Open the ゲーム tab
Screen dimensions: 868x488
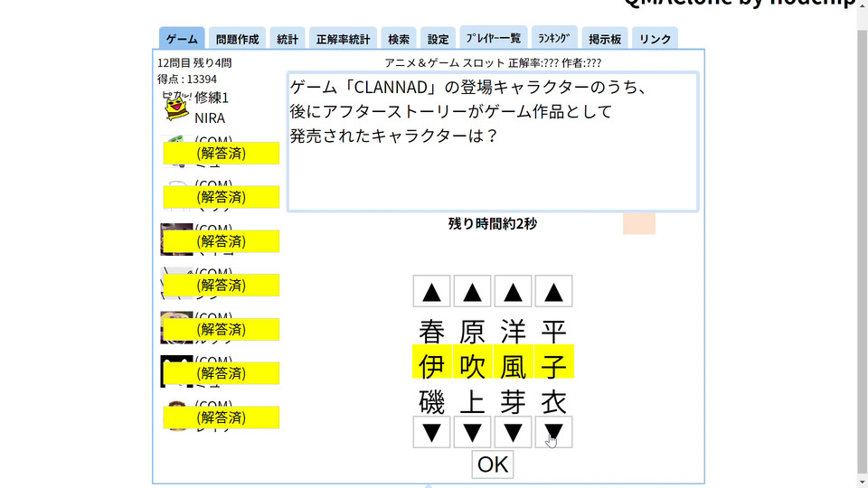182,38
